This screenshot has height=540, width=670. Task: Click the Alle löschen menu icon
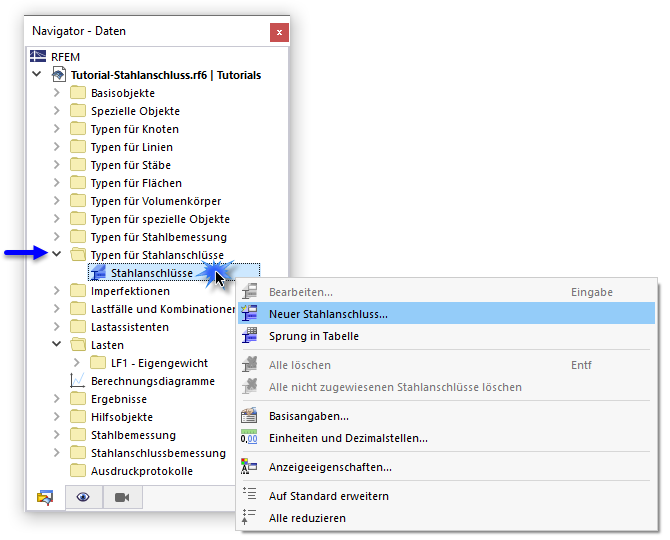[249, 364]
